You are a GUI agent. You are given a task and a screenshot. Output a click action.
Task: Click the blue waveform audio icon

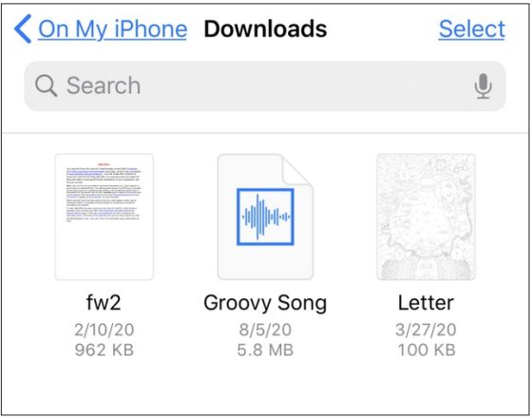coord(265,217)
